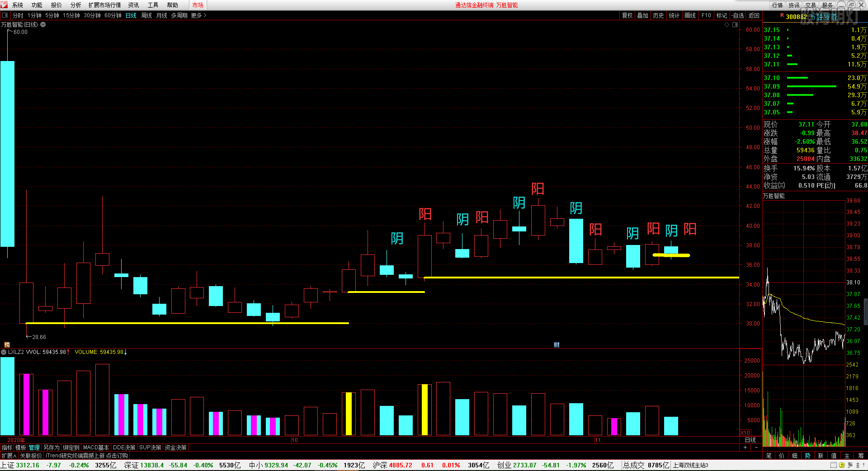This screenshot has height=471, width=868.
Task: Open the 标记 mark options
Action: (722, 15)
